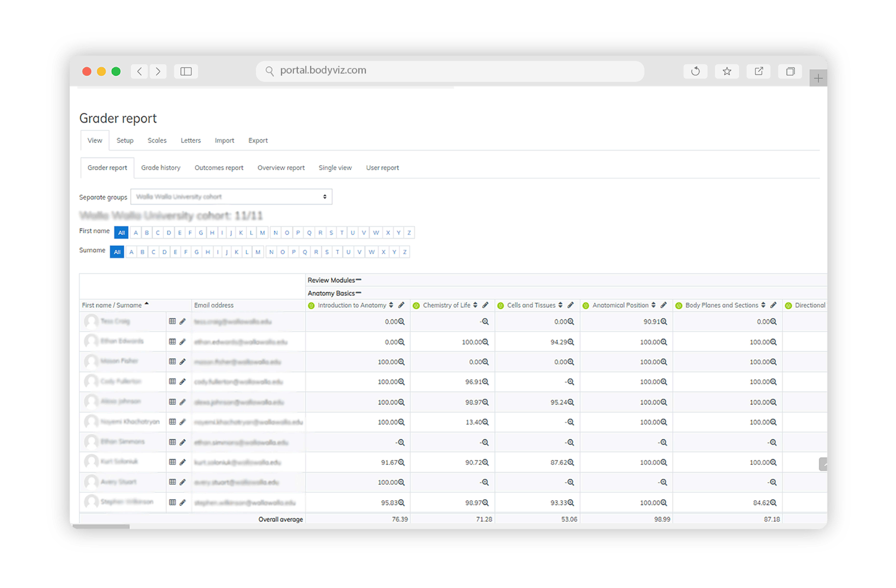This screenshot has height=588, width=896.
Task: Analyze 84.62 Body Planes grade magnifier
Action: pos(773,503)
